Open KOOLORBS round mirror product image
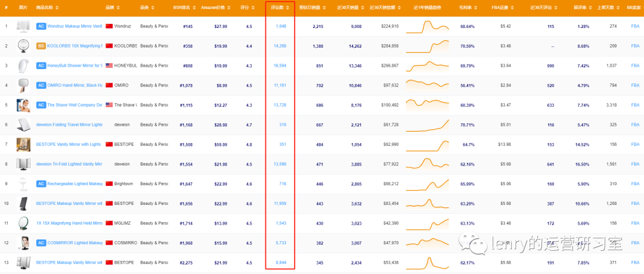Viewport: 644px width, 274px height. (x=23, y=46)
